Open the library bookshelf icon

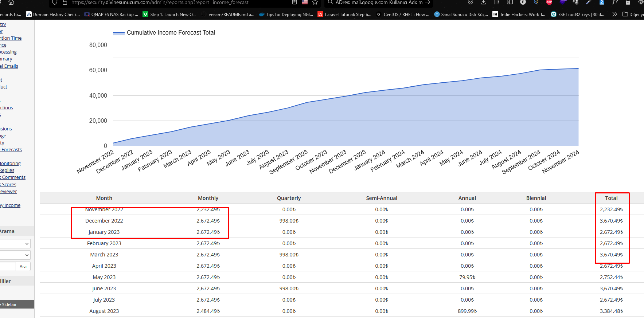pyautogui.click(x=497, y=2)
